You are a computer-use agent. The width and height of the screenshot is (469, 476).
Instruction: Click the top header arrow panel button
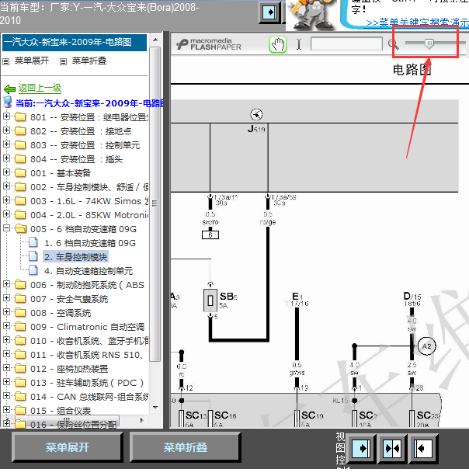point(270,12)
